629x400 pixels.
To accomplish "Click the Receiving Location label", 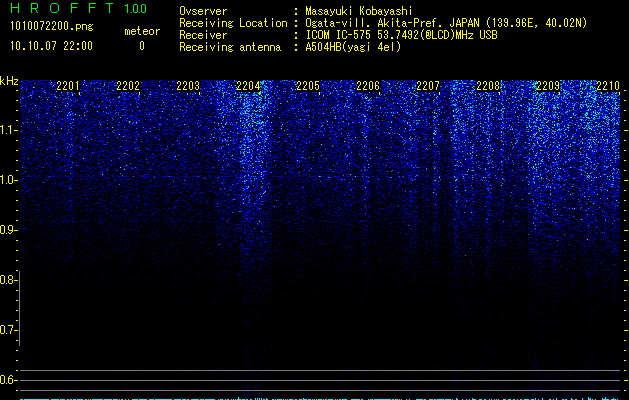I will click(233, 23).
